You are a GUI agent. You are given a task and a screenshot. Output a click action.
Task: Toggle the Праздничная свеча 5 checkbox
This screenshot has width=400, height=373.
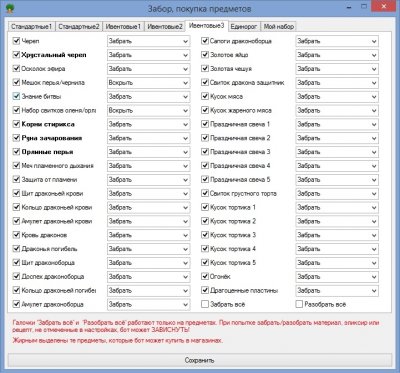click(205, 180)
